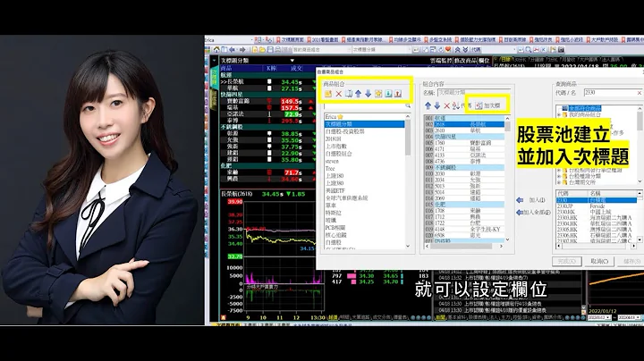Select steven in the group list

[x=364, y=161]
